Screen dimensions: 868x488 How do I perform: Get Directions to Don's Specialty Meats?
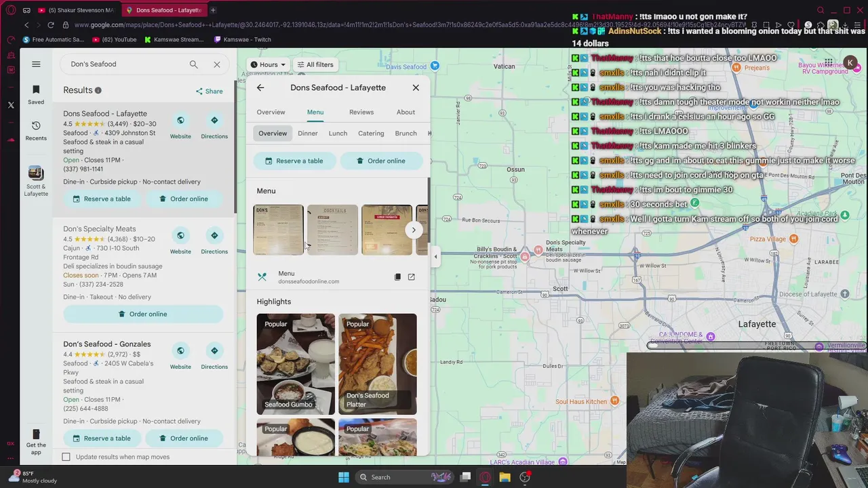(214, 241)
